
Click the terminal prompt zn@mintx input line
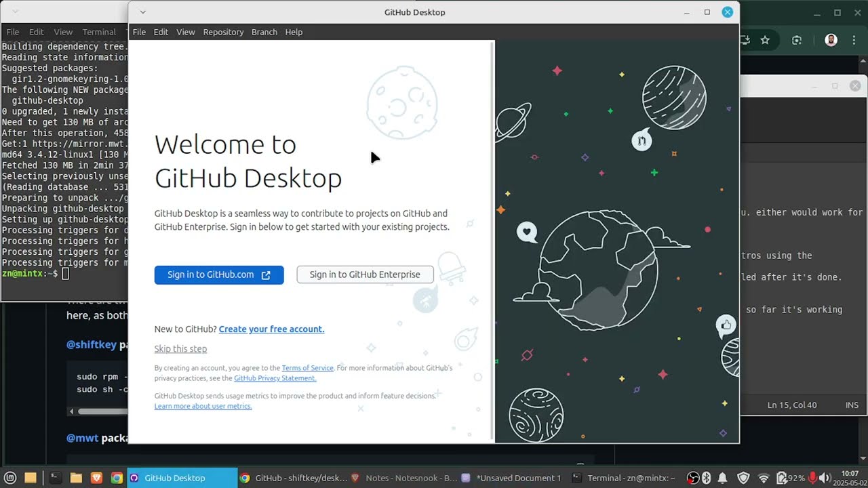click(34, 274)
